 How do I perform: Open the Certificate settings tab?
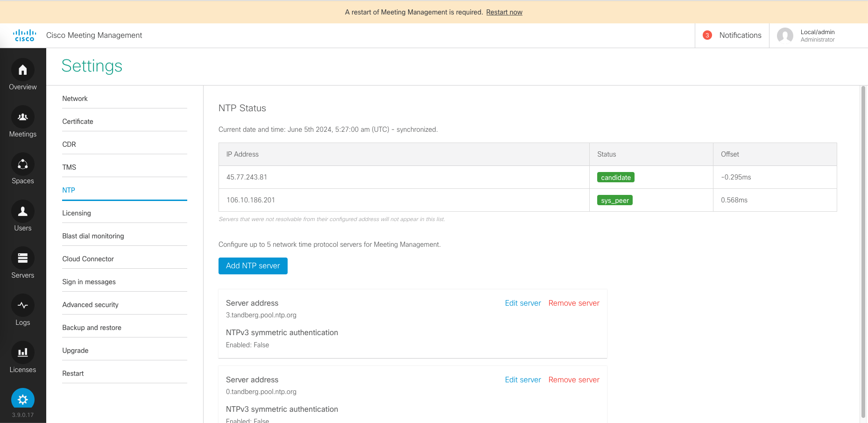point(78,122)
